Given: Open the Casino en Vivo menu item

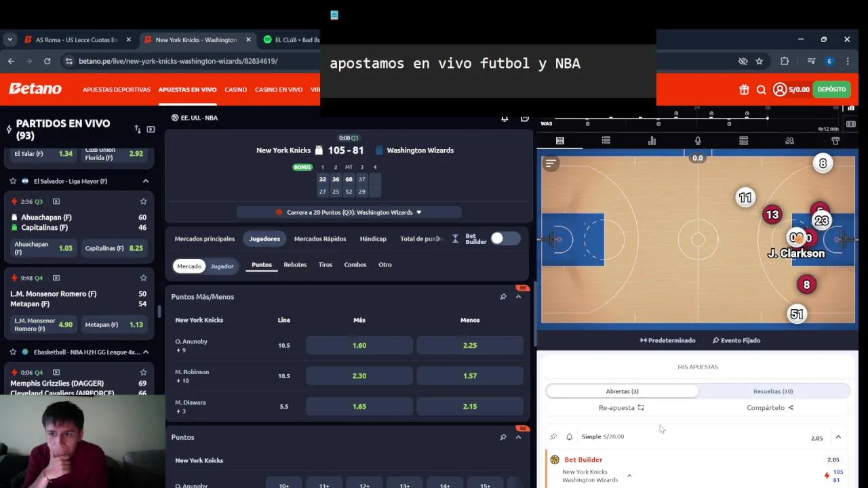Looking at the screenshot, I should point(279,89).
